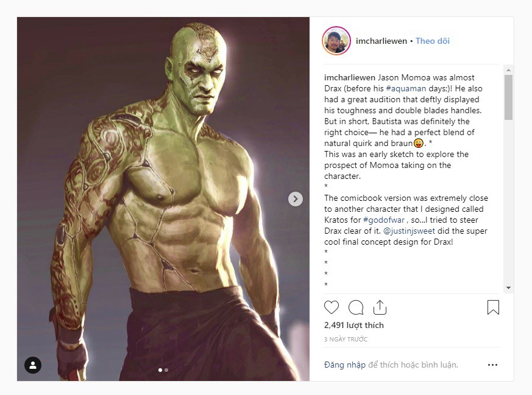Click Đăng nhập to log in
Image resolution: width=532 pixels, height=395 pixels.
pos(345,365)
